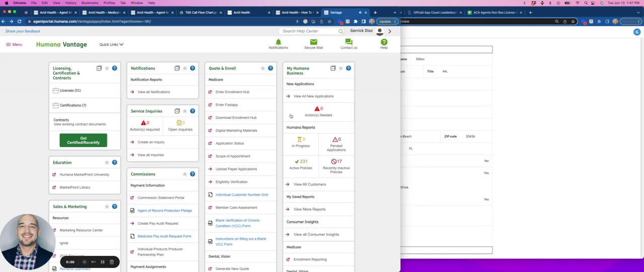Delete the recording using the trash icon
The width and height of the screenshot is (644, 272).
[112, 262]
